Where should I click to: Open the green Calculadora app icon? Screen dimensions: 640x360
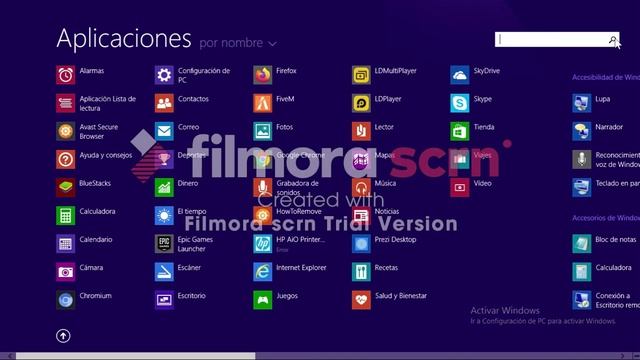click(x=65, y=216)
